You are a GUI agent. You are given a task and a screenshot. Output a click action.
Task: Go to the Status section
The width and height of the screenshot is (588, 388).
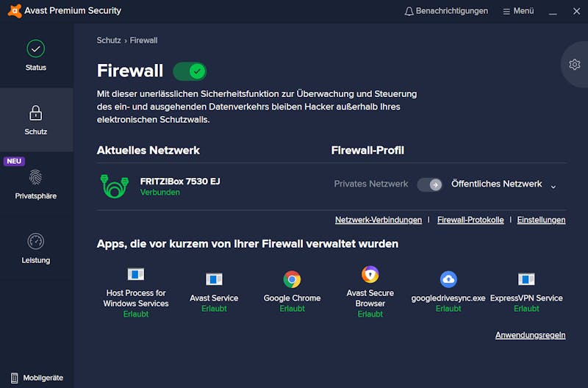point(36,56)
